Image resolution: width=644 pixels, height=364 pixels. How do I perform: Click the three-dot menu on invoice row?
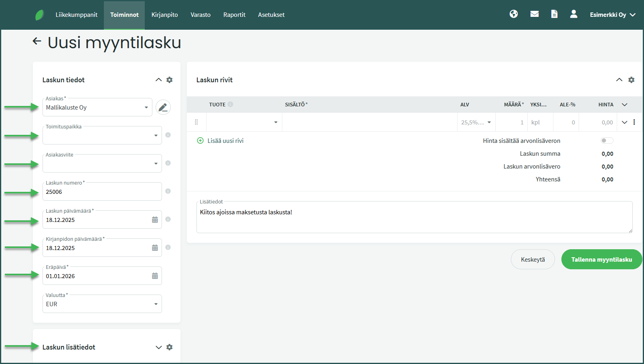tap(634, 122)
